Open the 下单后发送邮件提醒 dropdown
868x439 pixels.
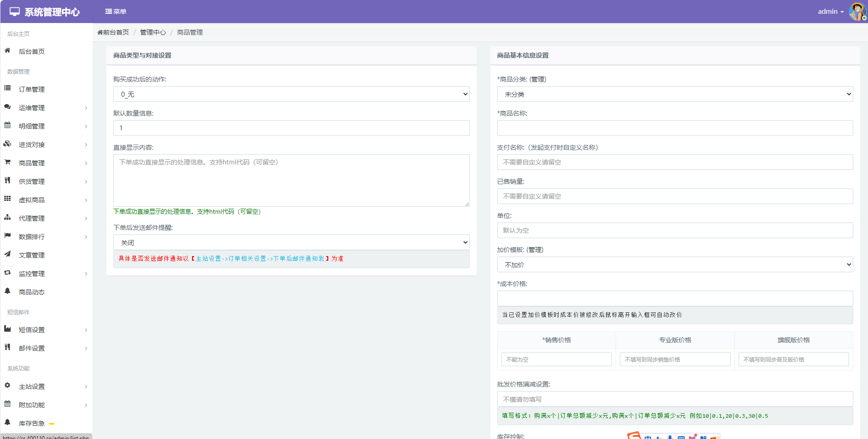(291, 242)
